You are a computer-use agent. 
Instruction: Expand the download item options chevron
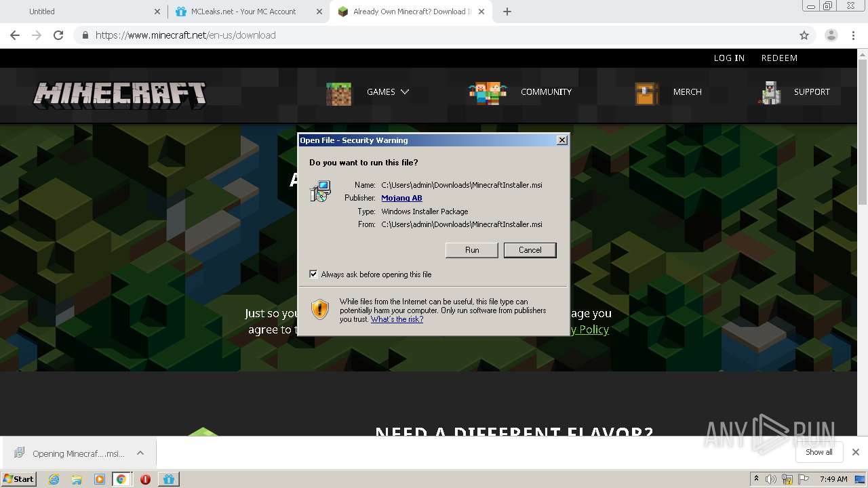coord(140,453)
